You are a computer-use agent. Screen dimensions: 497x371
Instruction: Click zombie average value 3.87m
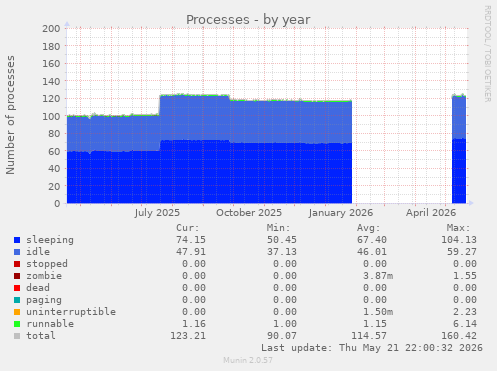pyautogui.click(x=378, y=276)
